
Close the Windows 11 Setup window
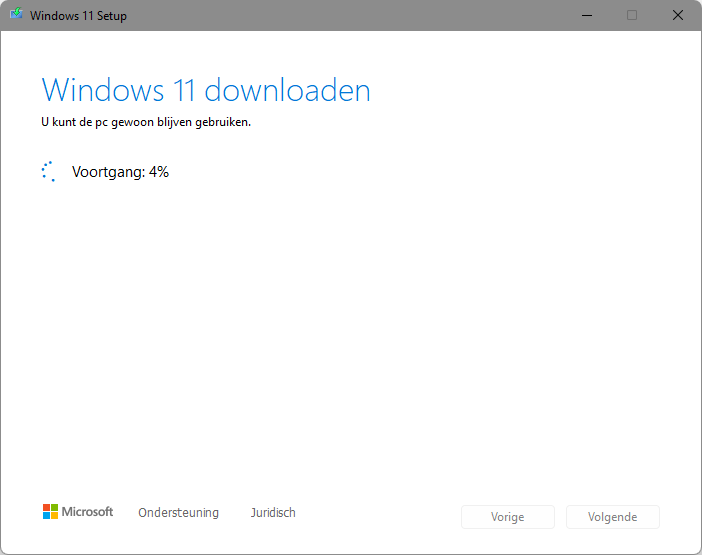click(x=678, y=15)
